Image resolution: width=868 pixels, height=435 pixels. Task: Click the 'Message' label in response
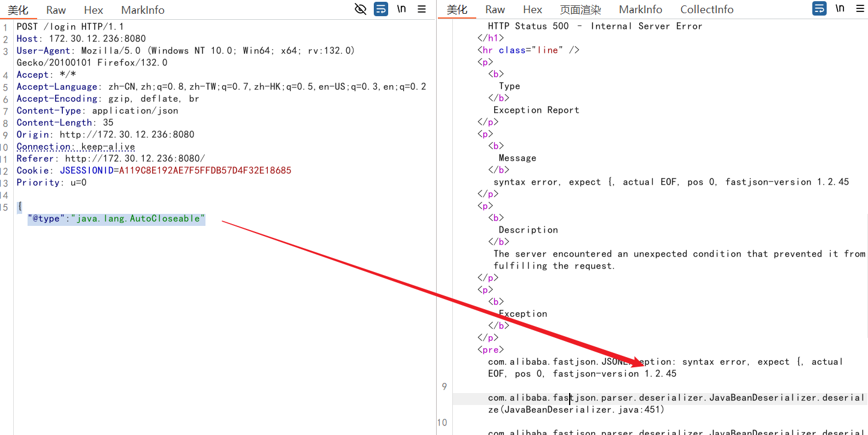[518, 158]
